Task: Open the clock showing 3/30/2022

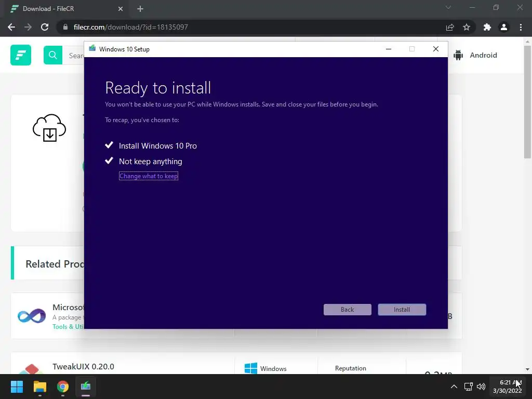Action: click(x=507, y=387)
